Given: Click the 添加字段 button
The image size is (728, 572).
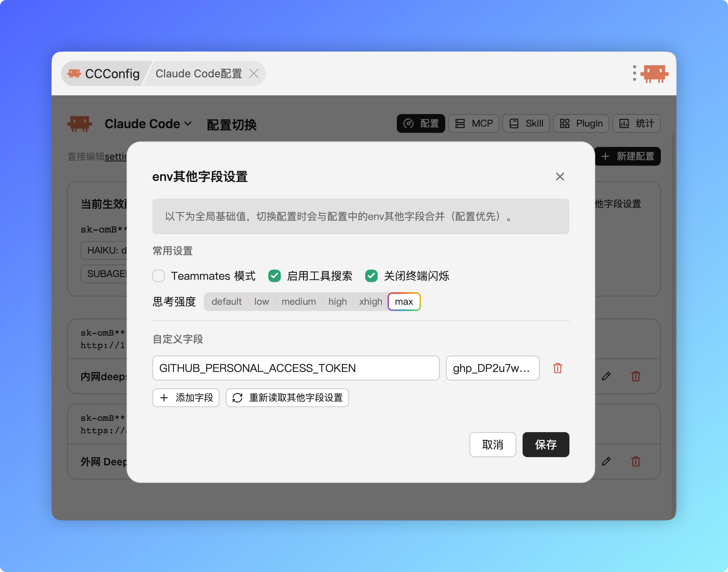Looking at the screenshot, I should click(x=186, y=398).
